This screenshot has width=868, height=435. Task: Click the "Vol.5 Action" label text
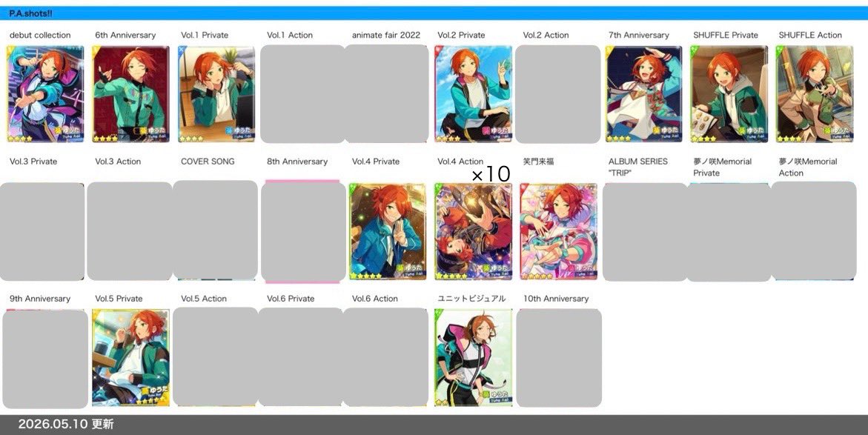coord(204,299)
